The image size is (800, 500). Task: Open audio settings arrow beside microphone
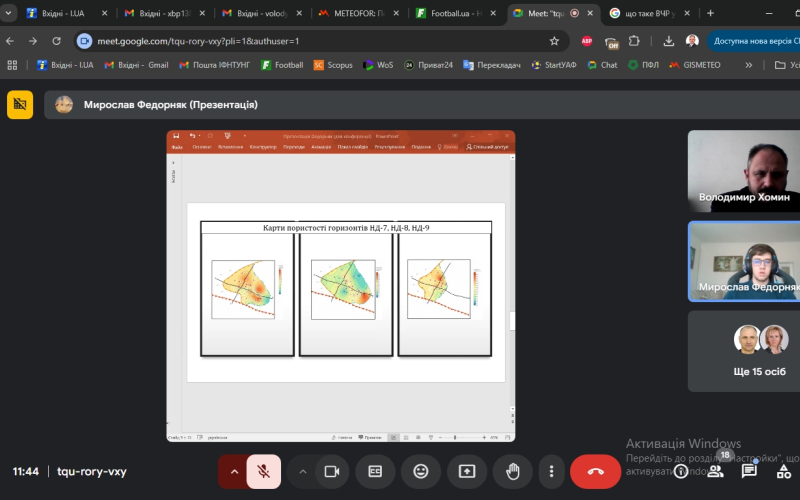[234, 471]
